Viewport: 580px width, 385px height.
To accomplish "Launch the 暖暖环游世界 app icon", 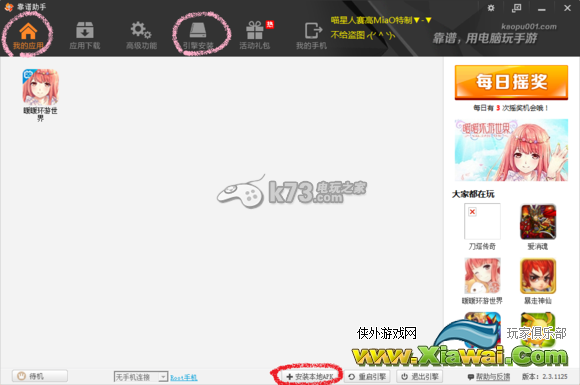I will point(40,87).
